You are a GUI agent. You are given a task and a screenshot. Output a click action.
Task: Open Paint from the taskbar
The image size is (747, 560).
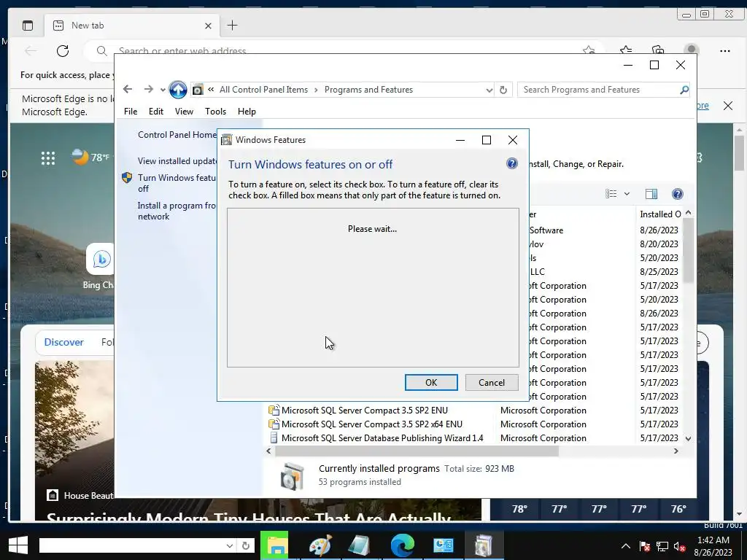tap(320, 545)
